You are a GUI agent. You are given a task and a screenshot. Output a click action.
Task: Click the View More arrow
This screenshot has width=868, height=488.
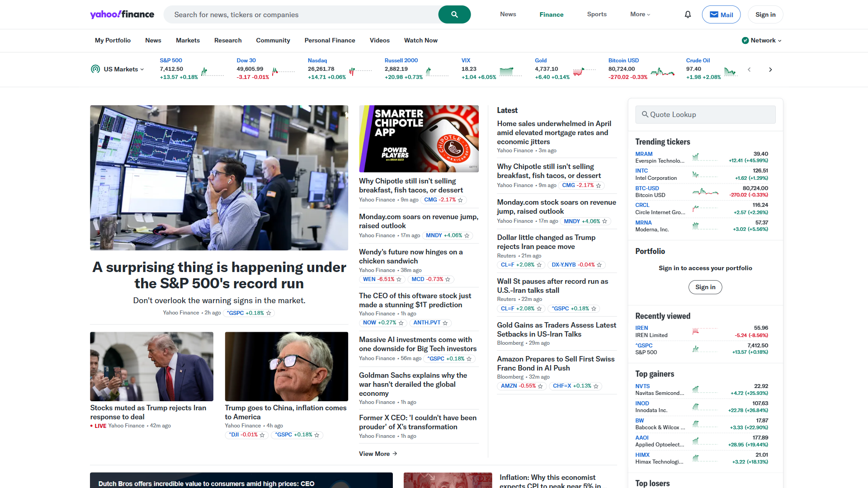coord(395,454)
